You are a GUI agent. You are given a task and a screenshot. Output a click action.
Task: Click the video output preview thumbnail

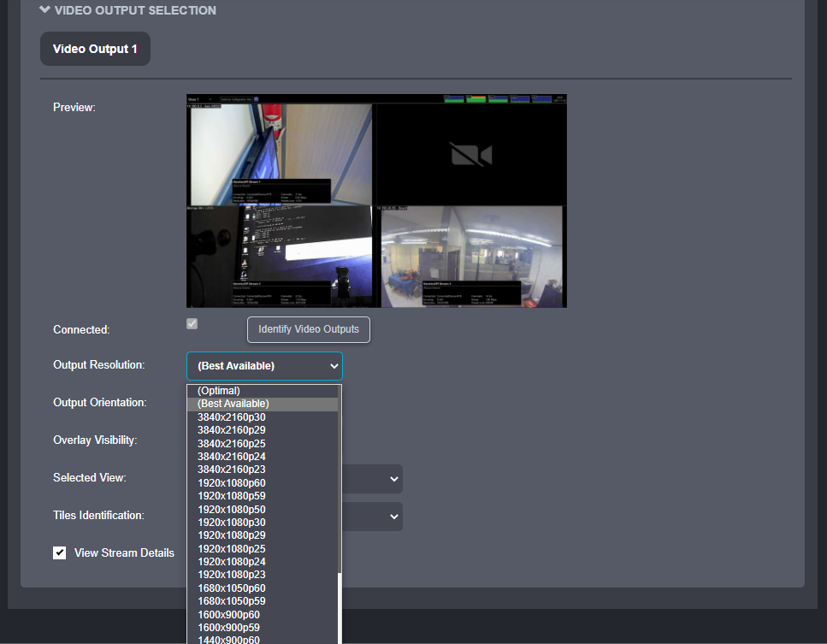click(x=376, y=201)
